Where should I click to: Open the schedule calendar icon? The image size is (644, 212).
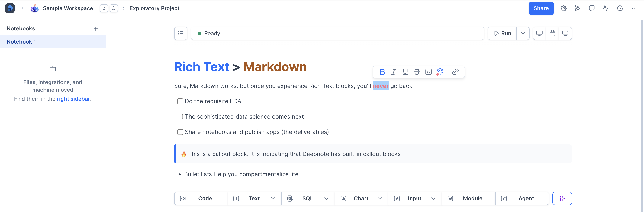coord(552,33)
